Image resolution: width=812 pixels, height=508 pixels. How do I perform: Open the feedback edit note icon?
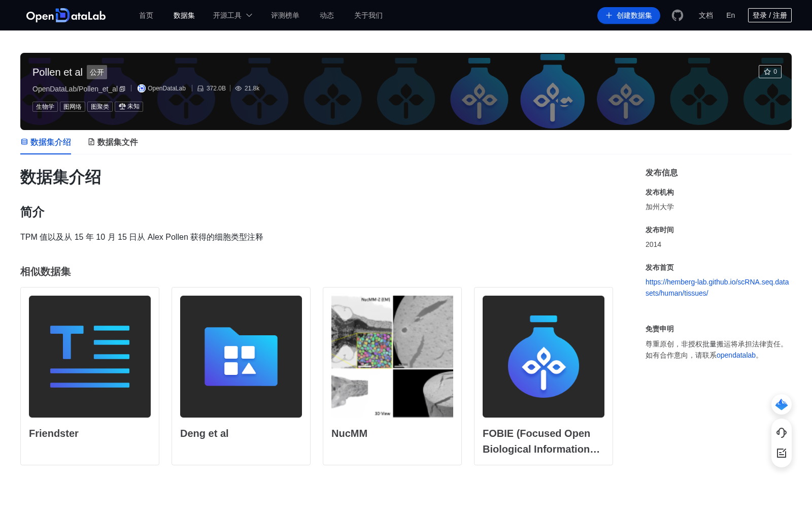pyautogui.click(x=782, y=453)
